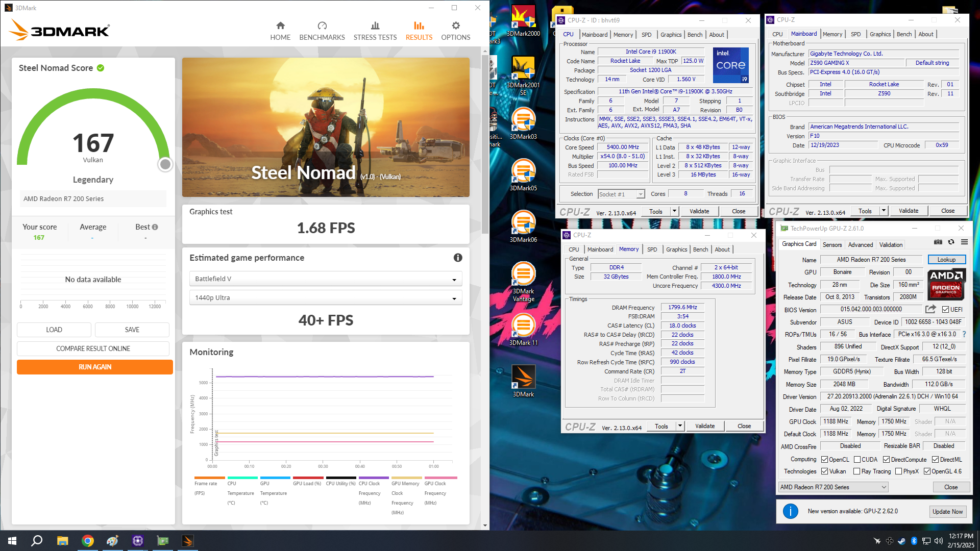Open the 3DMark HOME section
Image resolution: width=980 pixels, height=551 pixels.
[280, 31]
